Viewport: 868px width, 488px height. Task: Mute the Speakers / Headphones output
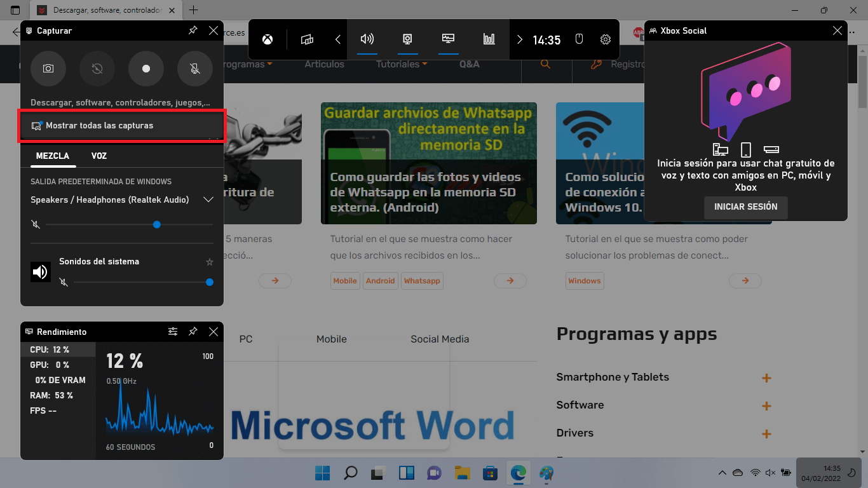pos(36,224)
